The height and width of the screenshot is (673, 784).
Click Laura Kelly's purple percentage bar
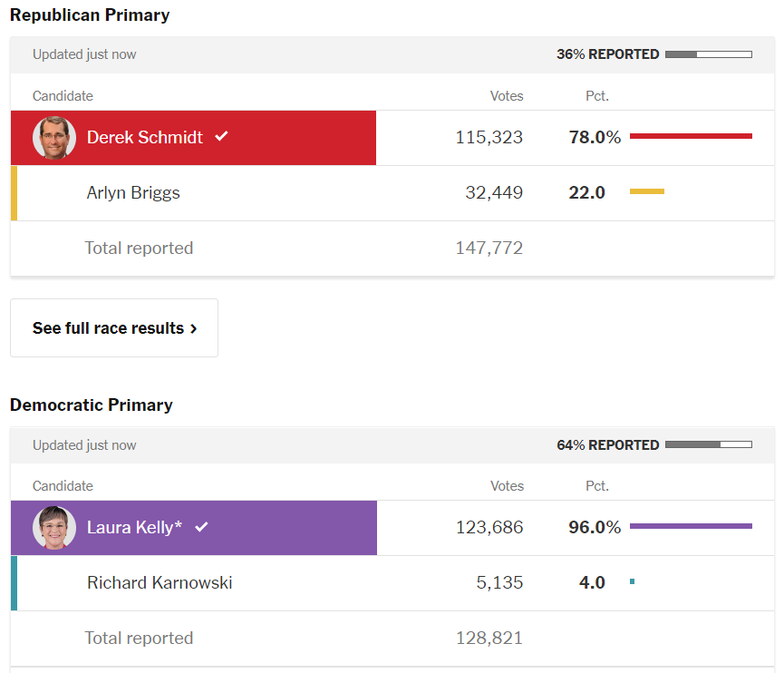691,526
